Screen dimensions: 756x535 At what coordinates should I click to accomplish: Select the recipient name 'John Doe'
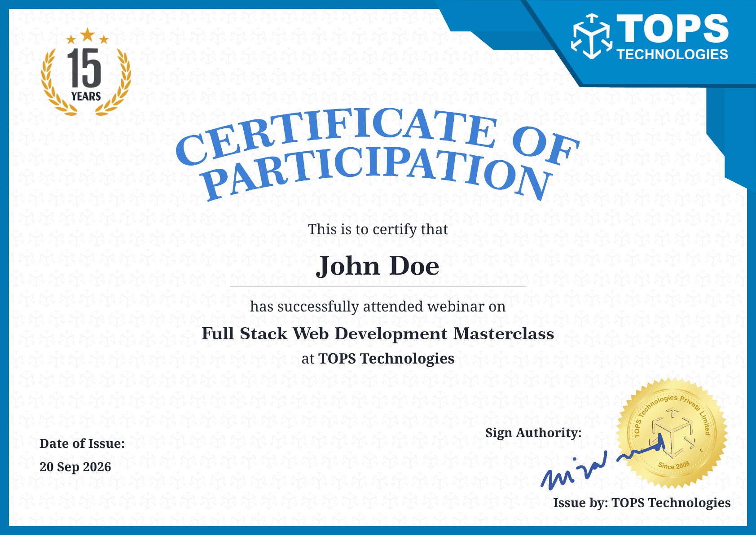tap(378, 266)
